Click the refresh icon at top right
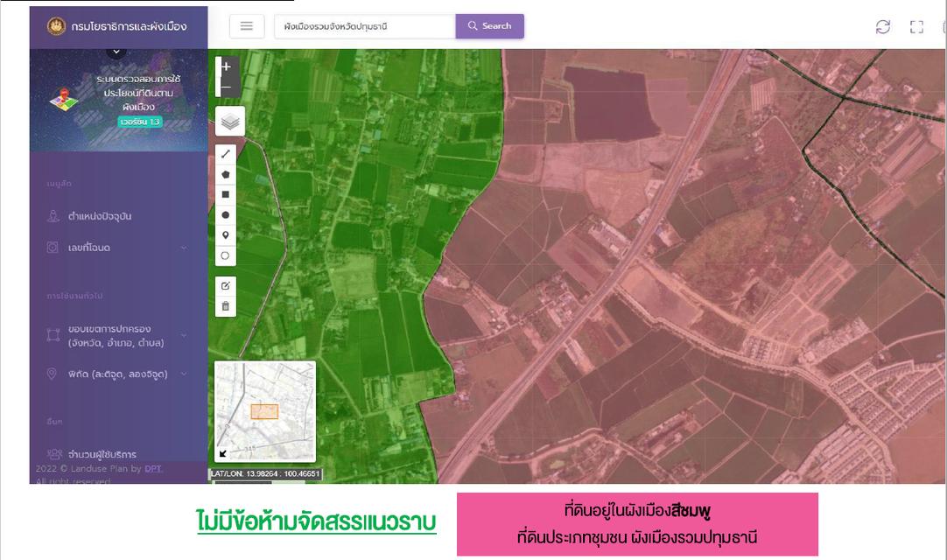The image size is (947, 560). [882, 26]
